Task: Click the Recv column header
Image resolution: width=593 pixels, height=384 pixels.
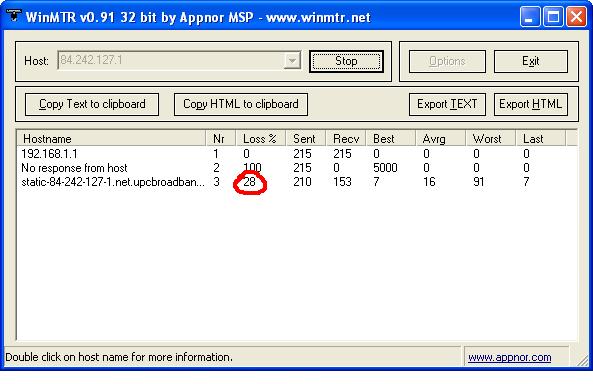Action: tap(346, 138)
